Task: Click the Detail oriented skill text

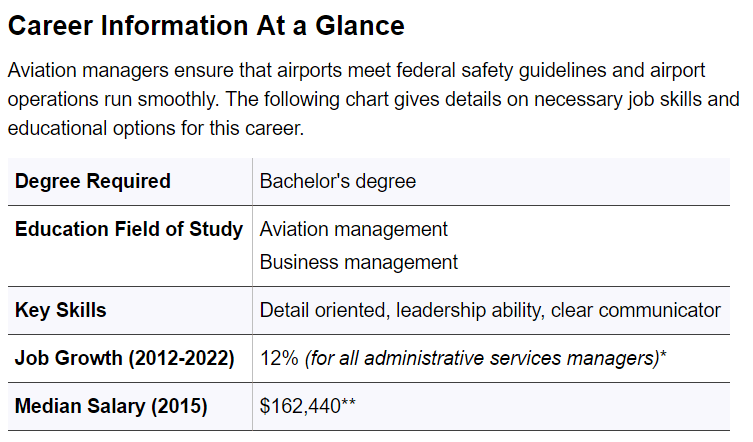Action: click(x=322, y=310)
